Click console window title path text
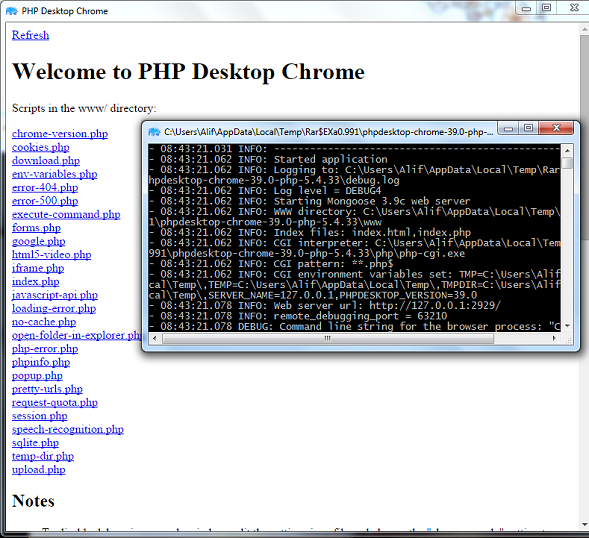Viewport: 589px width, 538px height. 329,132
